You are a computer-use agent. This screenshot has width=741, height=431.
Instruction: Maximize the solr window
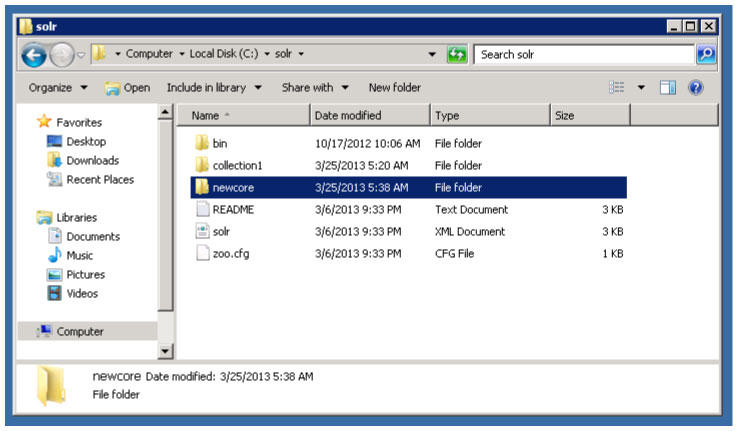[690, 26]
